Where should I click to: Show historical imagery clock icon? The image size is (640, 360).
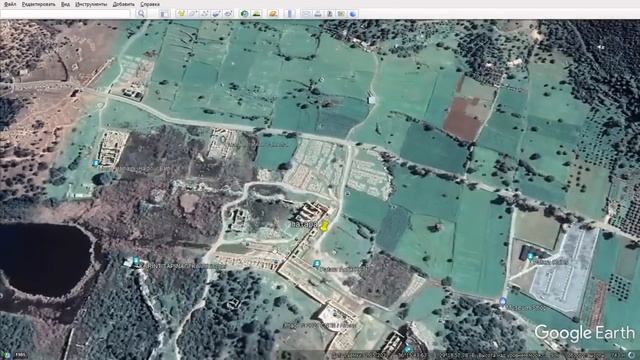click(244, 14)
